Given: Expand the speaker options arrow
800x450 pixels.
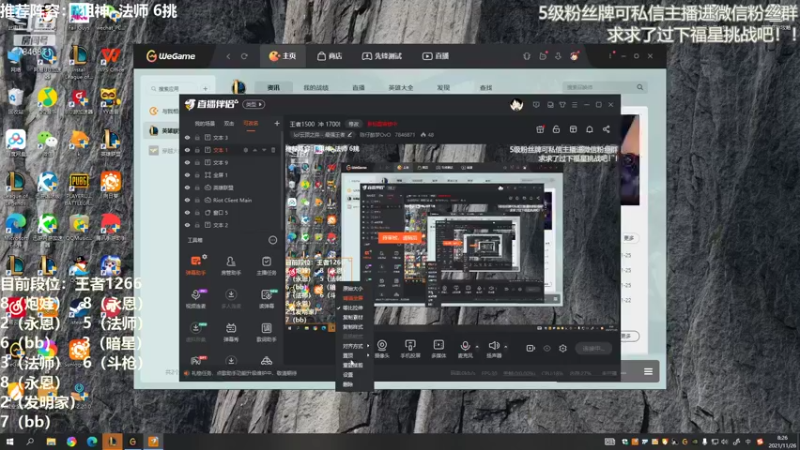Looking at the screenshot, I should click(506, 347).
